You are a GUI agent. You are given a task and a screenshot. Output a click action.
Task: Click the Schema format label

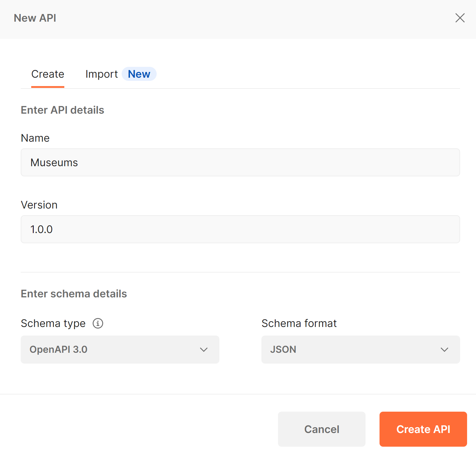[299, 323]
